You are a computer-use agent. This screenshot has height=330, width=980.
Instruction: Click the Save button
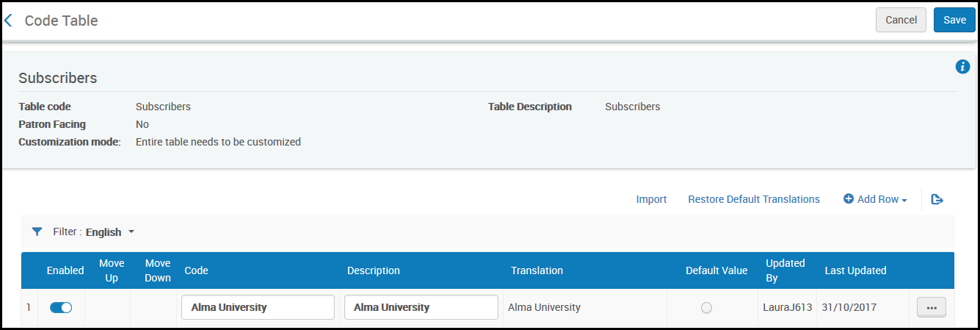pos(954,20)
